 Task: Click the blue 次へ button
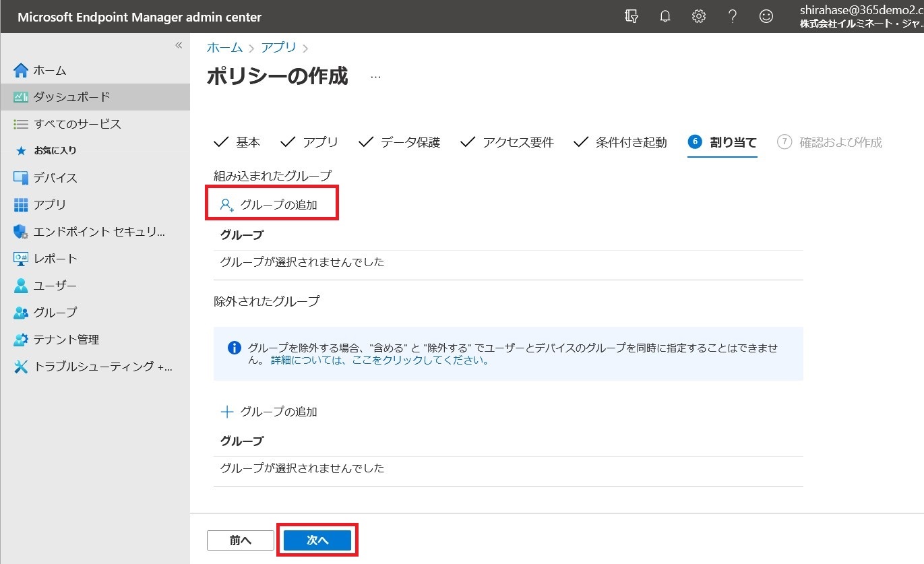(317, 540)
